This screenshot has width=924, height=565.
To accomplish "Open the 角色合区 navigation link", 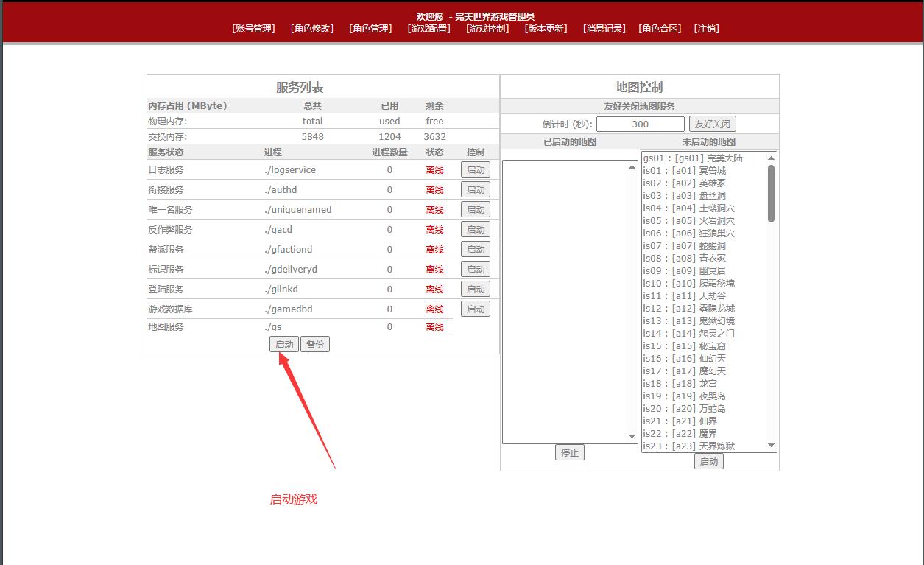I will pos(660,29).
